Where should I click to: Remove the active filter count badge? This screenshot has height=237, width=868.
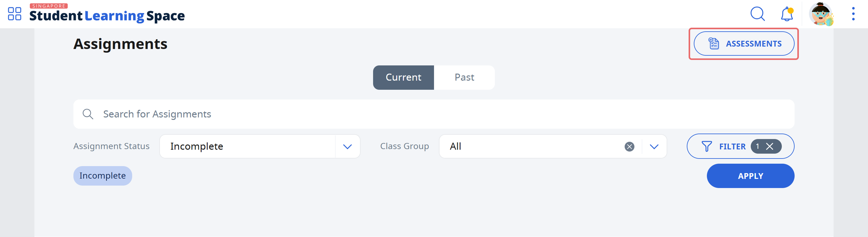[769, 146]
